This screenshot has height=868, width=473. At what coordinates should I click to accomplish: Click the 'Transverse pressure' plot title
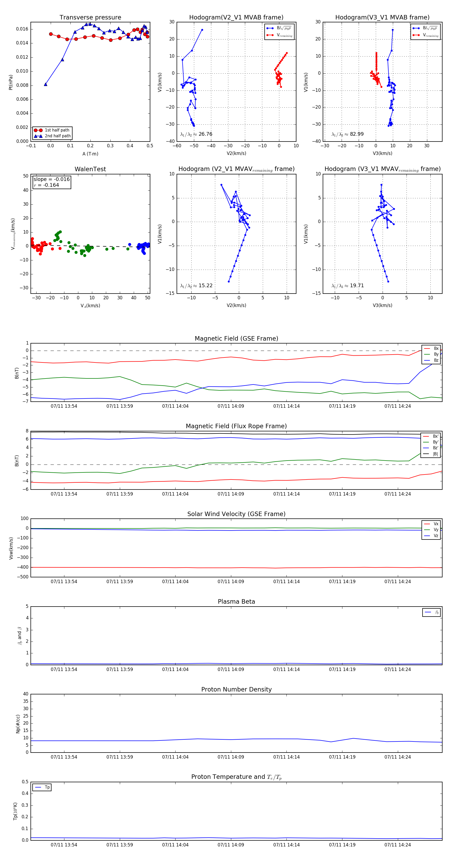coord(90,18)
